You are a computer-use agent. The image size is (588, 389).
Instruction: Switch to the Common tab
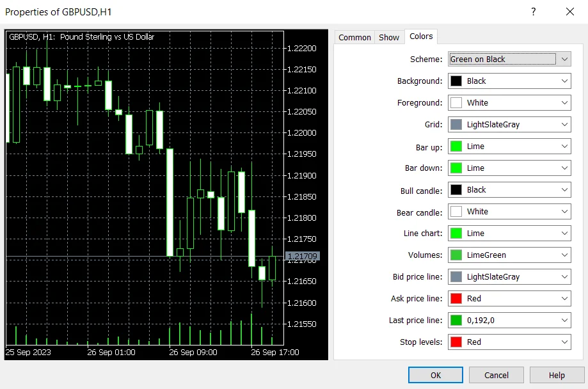click(354, 37)
